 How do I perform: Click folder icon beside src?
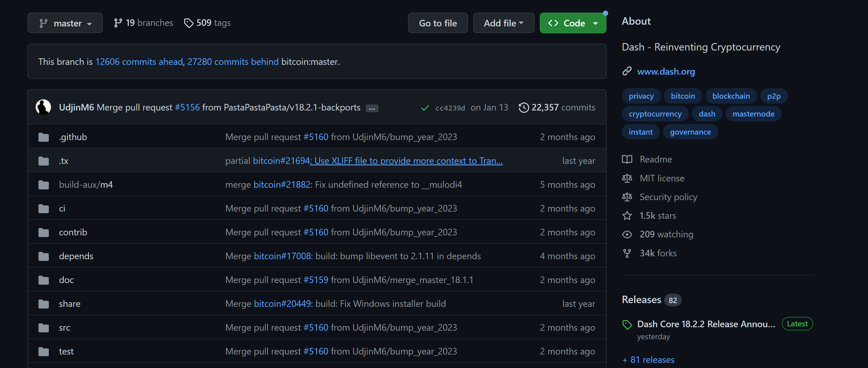pos(43,328)
